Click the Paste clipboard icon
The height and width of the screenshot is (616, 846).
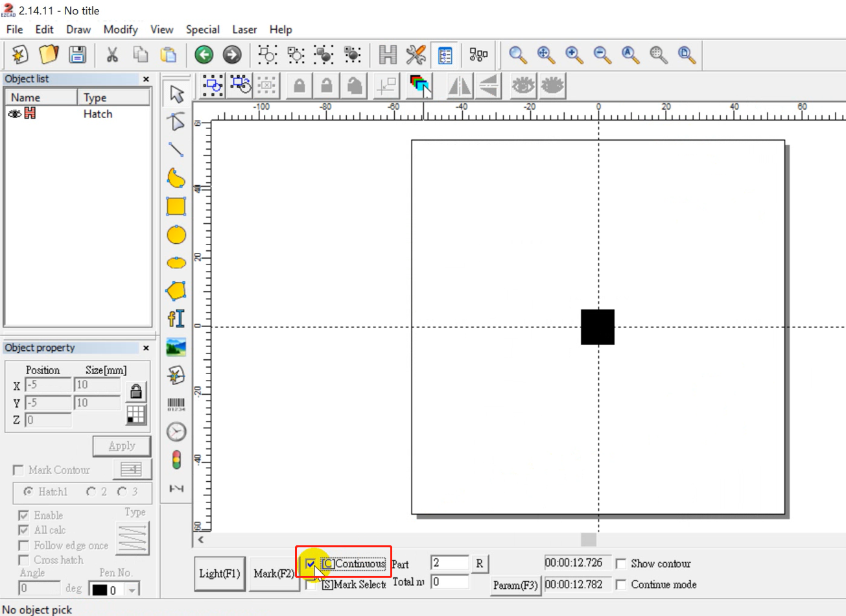coord(169,54)
